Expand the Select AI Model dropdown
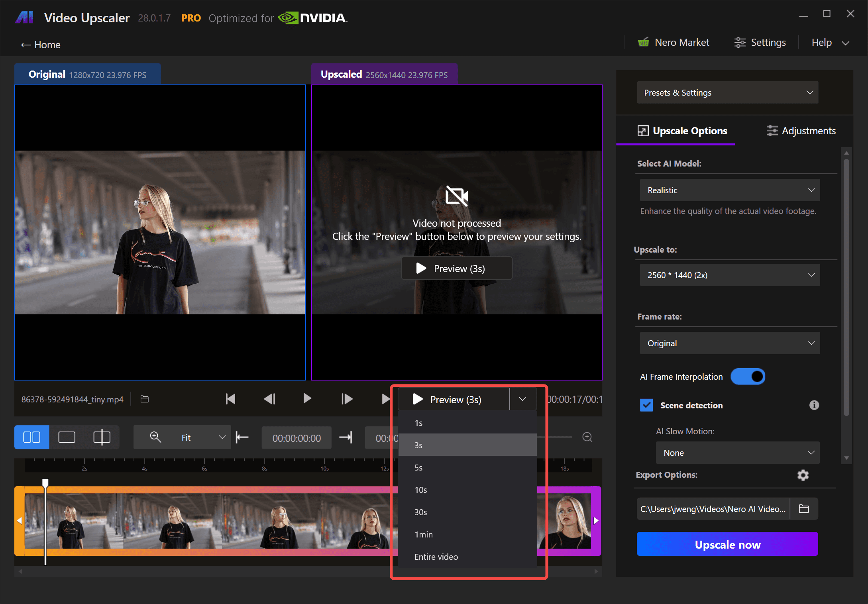 729,190
